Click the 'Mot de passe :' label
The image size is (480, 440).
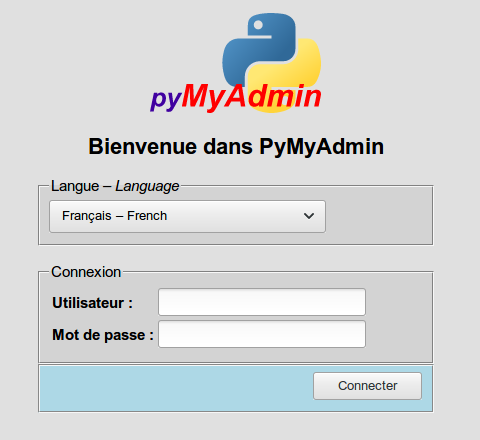point(103,335)
